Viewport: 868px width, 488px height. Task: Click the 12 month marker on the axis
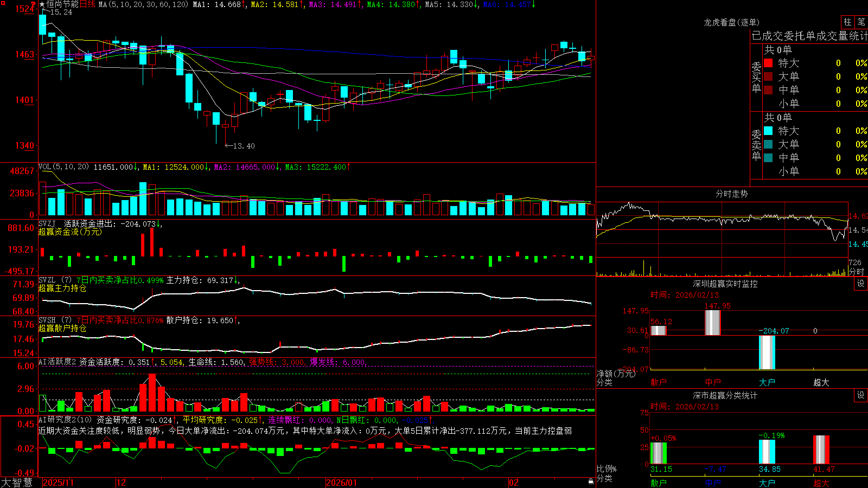[x=121, y=483]
